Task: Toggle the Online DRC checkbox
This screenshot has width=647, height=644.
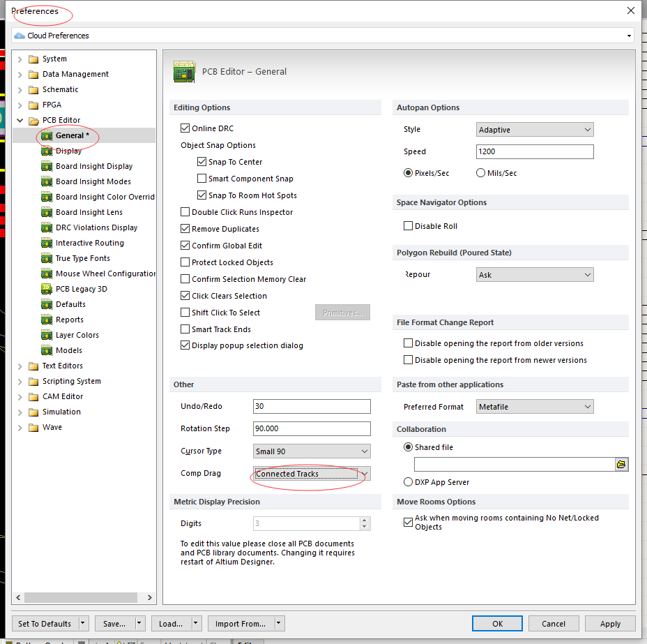Action: tap(185, 128)
